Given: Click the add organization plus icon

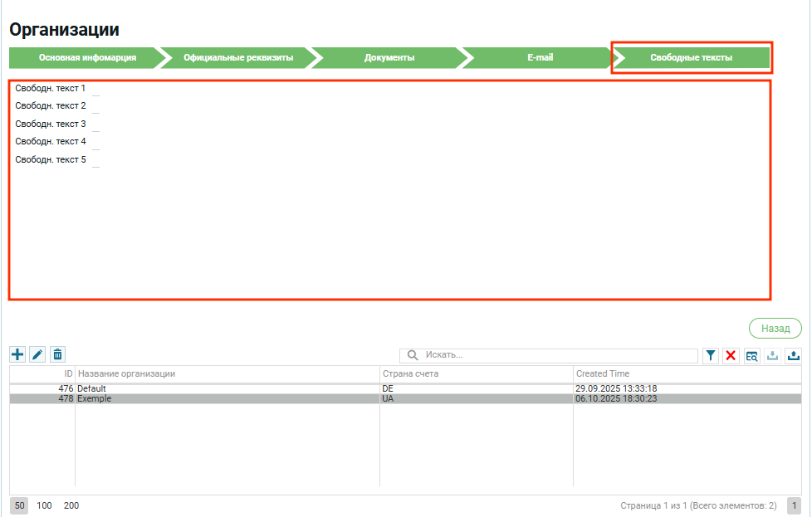Looking at the screenshot, I should 17,354.
